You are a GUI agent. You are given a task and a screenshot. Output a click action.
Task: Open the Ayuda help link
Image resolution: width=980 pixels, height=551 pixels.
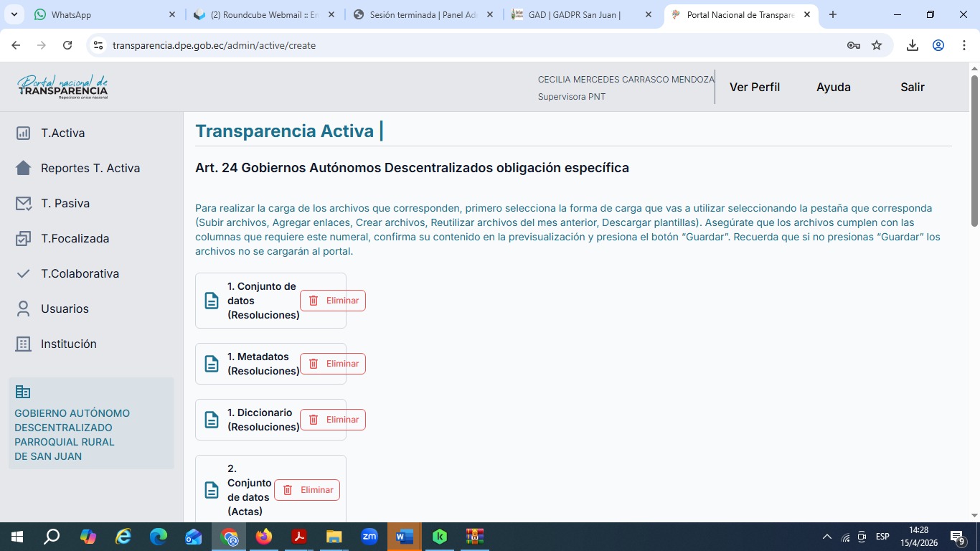[833, 87]
